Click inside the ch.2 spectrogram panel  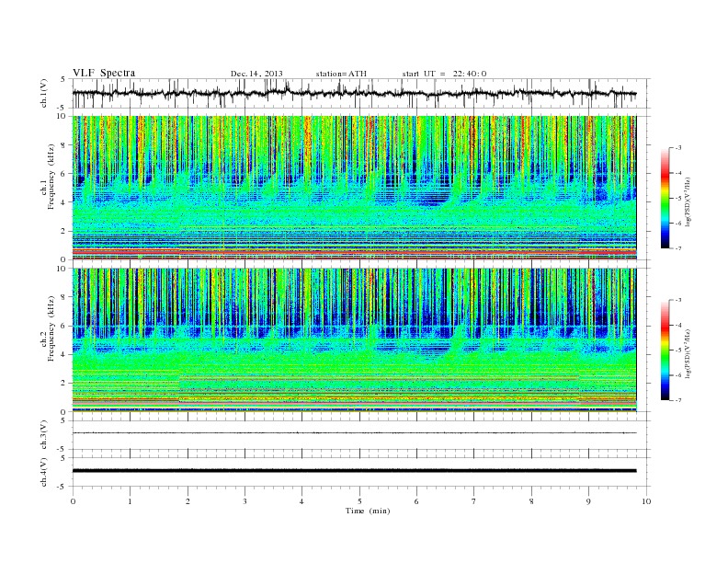click(354, 340)
